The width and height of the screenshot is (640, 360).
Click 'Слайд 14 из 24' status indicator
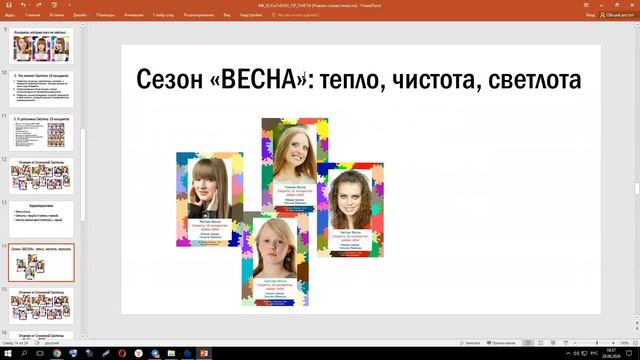16,343
